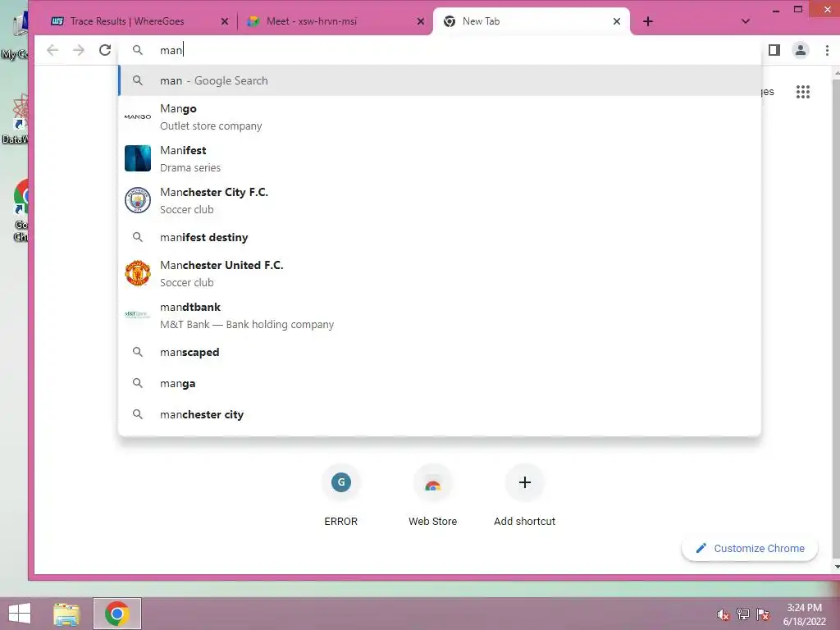This screenshot has height=630, width=840.
Task: Click the muted volume tray icon
Action: tap(723, 614)
